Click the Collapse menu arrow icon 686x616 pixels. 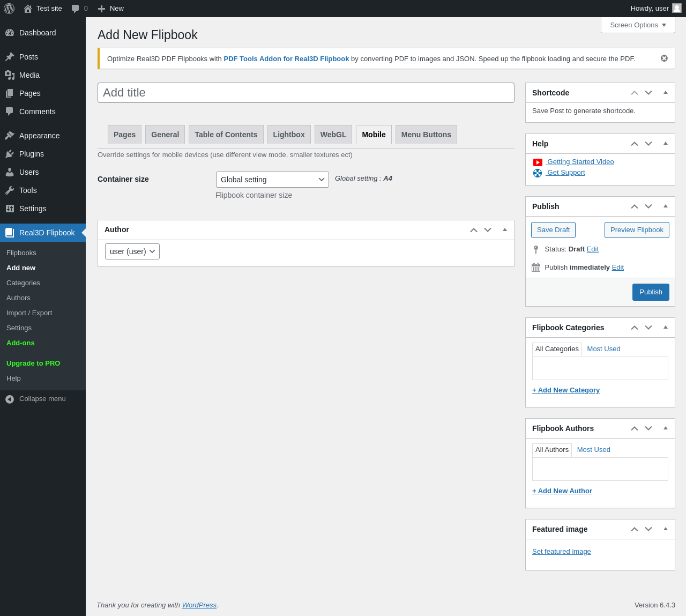[x=10, y=399]
